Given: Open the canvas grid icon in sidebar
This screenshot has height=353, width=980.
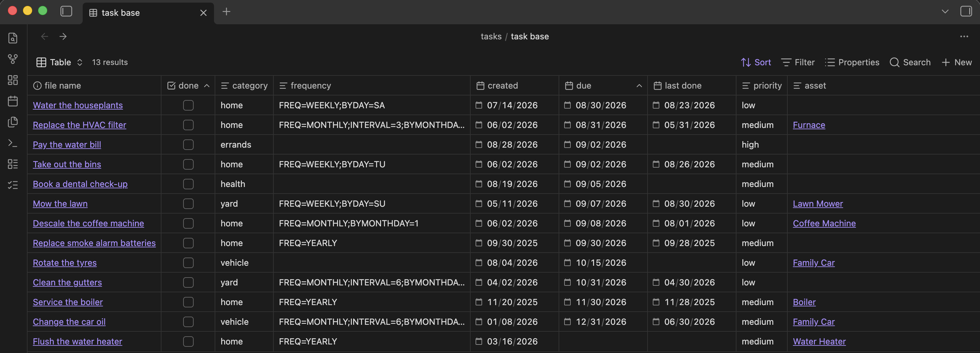Looking at the screenshot, I should tap(13, 80).
